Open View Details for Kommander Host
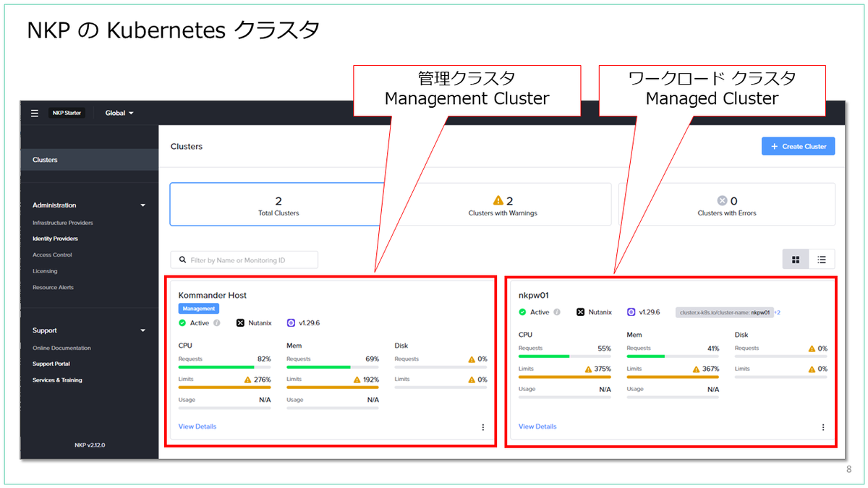The width and height of the screenshot is (868, 488). [197, 427]
